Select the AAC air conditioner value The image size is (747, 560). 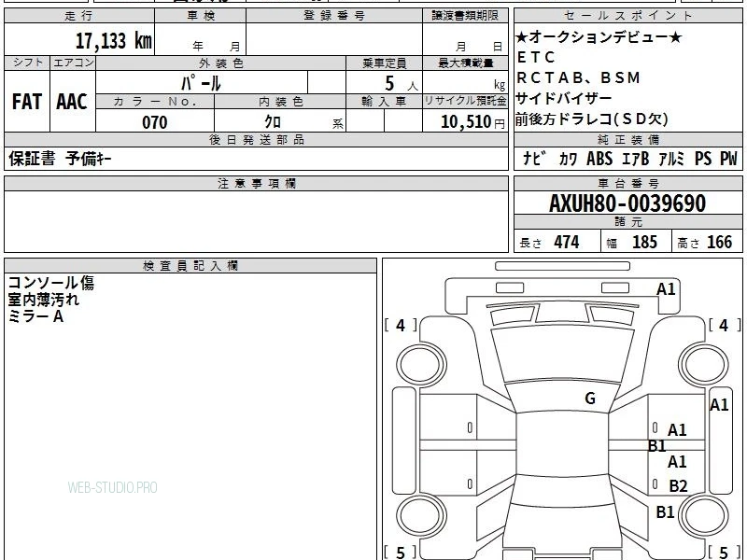[x=72, y=102]
